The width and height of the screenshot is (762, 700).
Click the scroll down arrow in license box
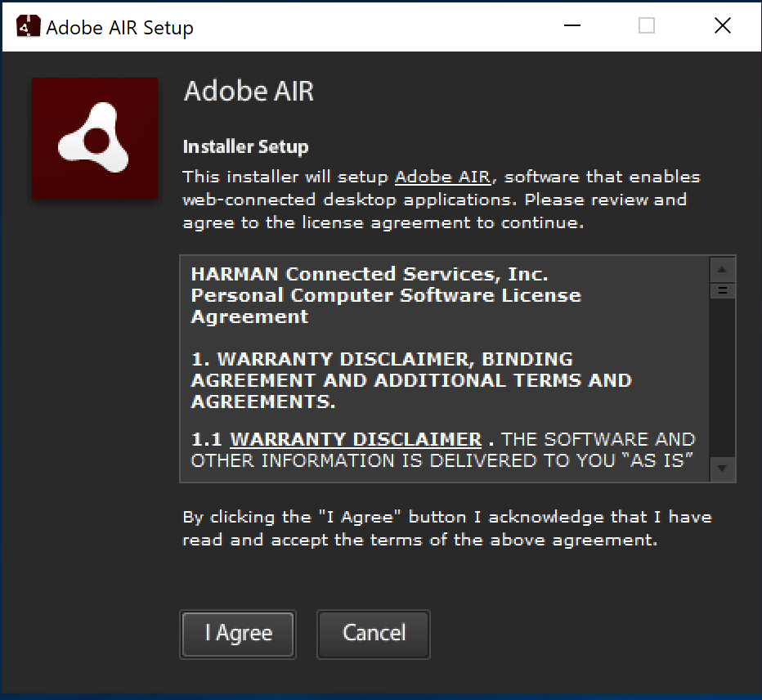point(722,469)
